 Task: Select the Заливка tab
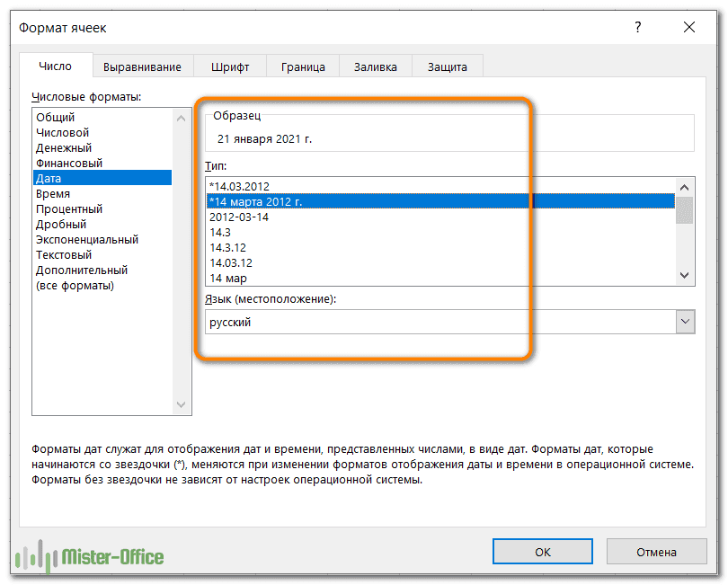(x=376, y=66)
